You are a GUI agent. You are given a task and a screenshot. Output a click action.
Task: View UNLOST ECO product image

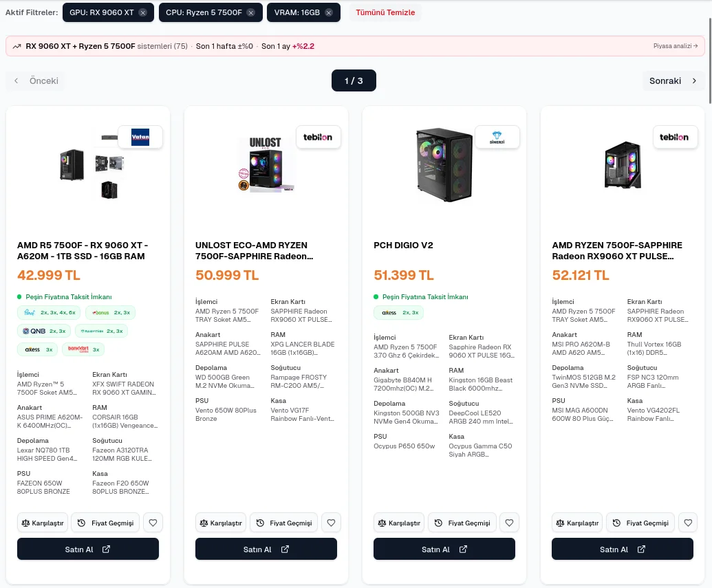point(266,164)
